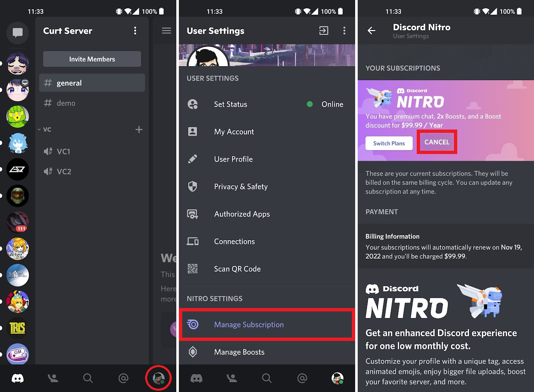Tap logout icon in User Settings header
Image resolution: width=534 pixels, height=392 pixels.
pyautogui.click(x=324, y=30)
